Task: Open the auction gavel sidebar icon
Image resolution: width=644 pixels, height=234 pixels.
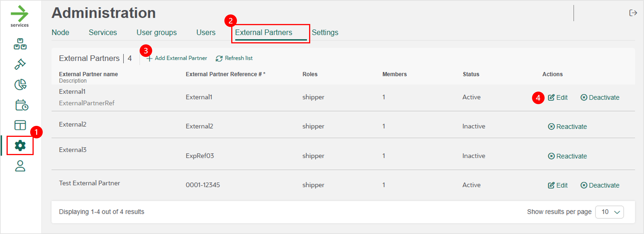Action: point(20,64)
